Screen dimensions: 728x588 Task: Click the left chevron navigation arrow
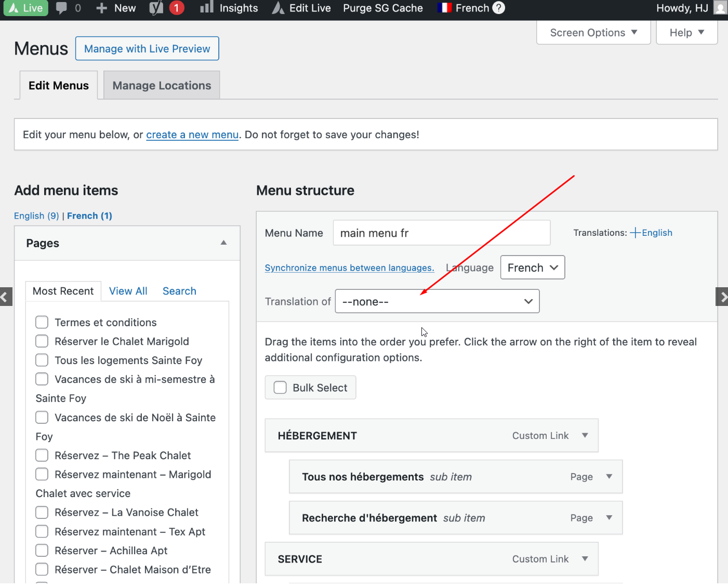tap(5, 297)
